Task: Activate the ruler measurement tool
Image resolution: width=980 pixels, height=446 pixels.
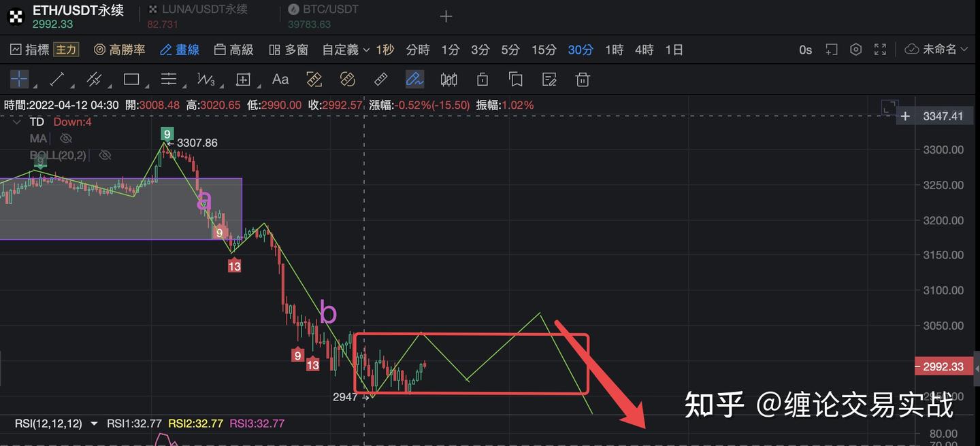Action: (x=380, y=80)
